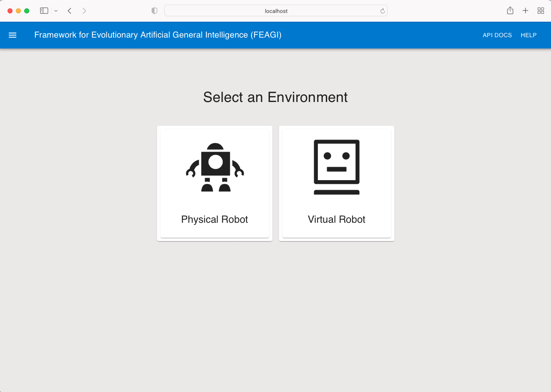Click the Virtual Robot label text
Image resolution: width=551 pixels, height=392 pixels.
point(337,219)
